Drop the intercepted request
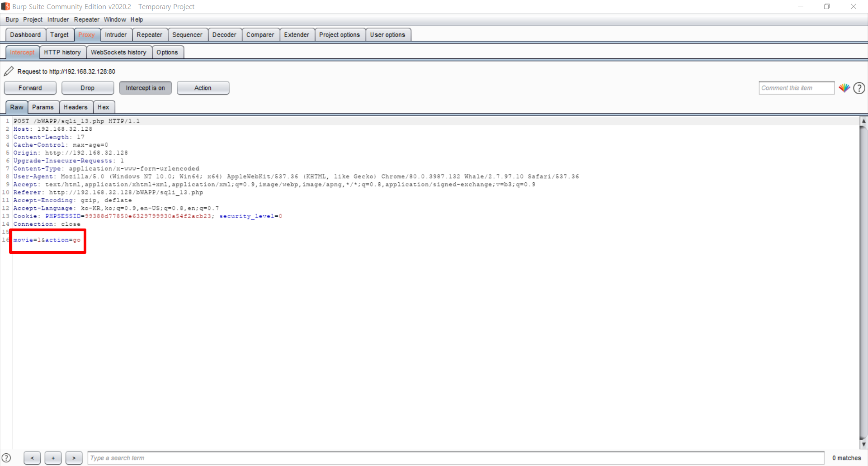This screenshot has width=868, height=466. click(88, 88)
